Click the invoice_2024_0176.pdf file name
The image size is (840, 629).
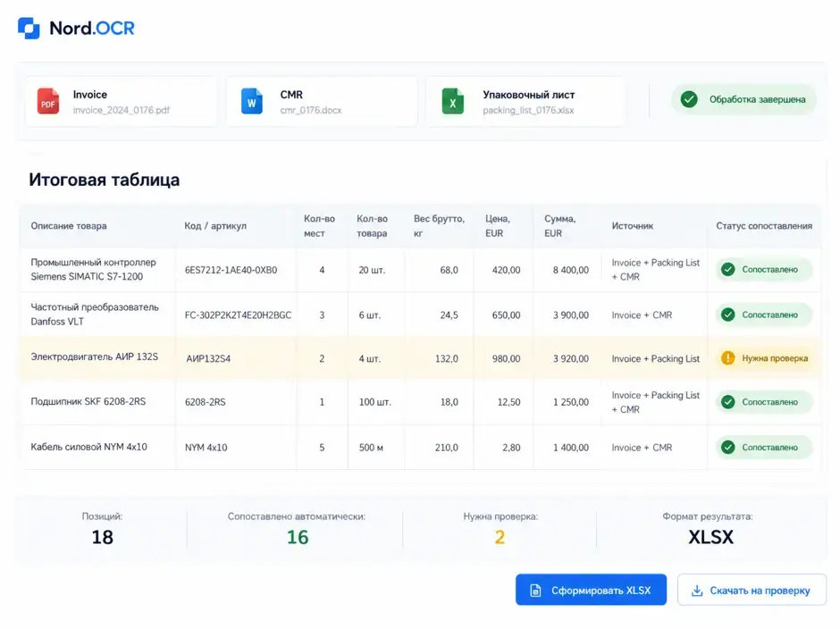pos(121,110)
